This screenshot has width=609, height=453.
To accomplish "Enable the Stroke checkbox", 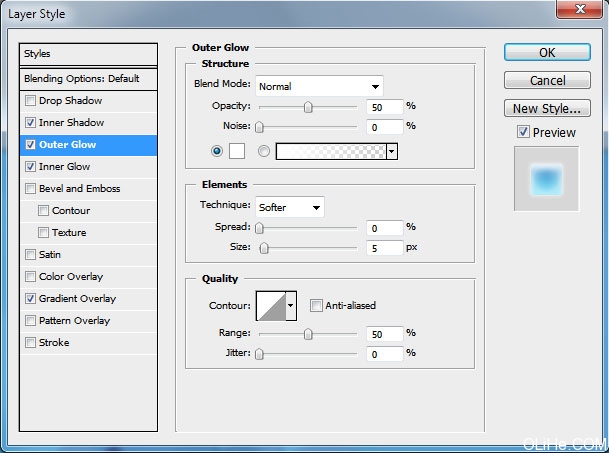I will click(x=31, y=343).
